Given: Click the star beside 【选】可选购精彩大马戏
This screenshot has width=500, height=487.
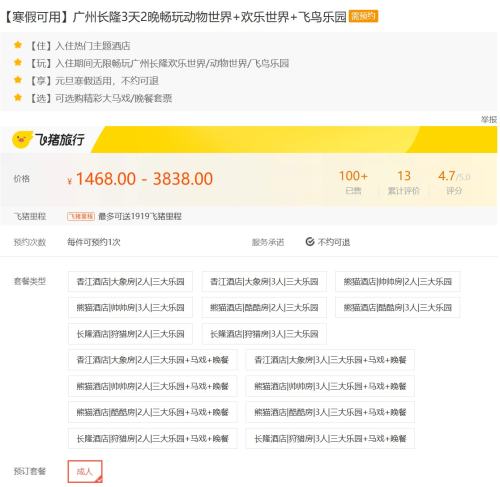Looking at the screenshot, I should pos(18,98).
